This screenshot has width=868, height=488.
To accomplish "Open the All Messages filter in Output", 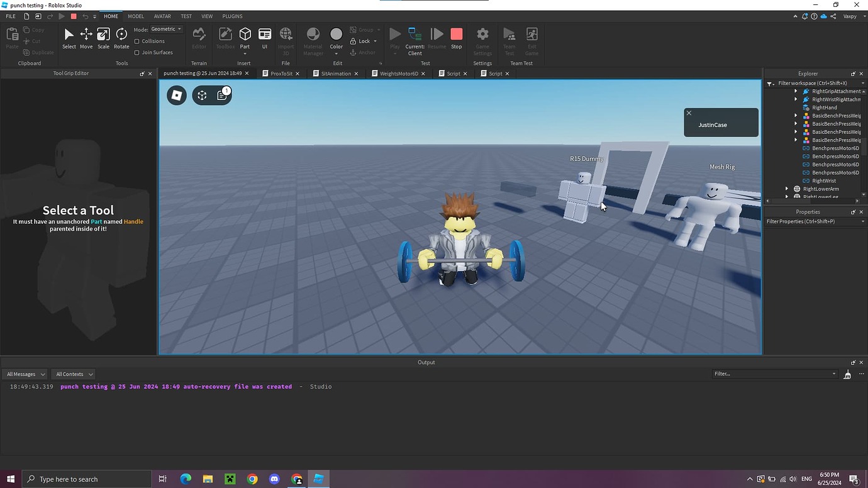I will coord(25,374).
